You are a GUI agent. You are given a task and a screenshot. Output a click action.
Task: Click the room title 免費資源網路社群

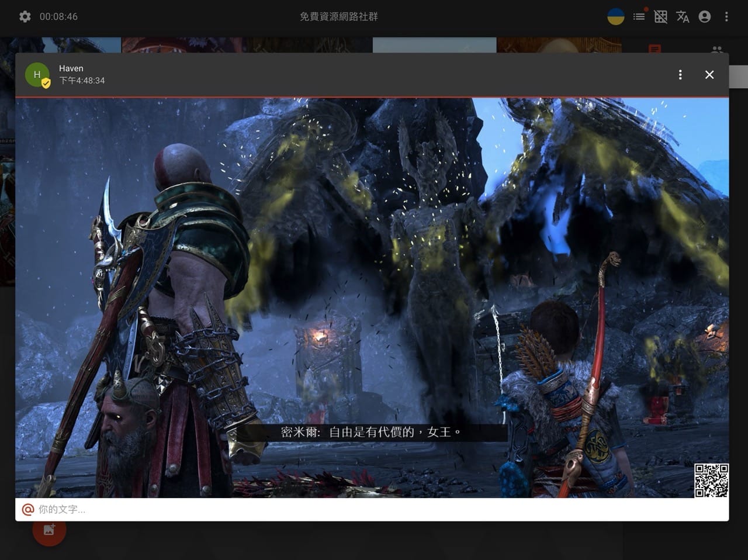(x=339, y=16)
